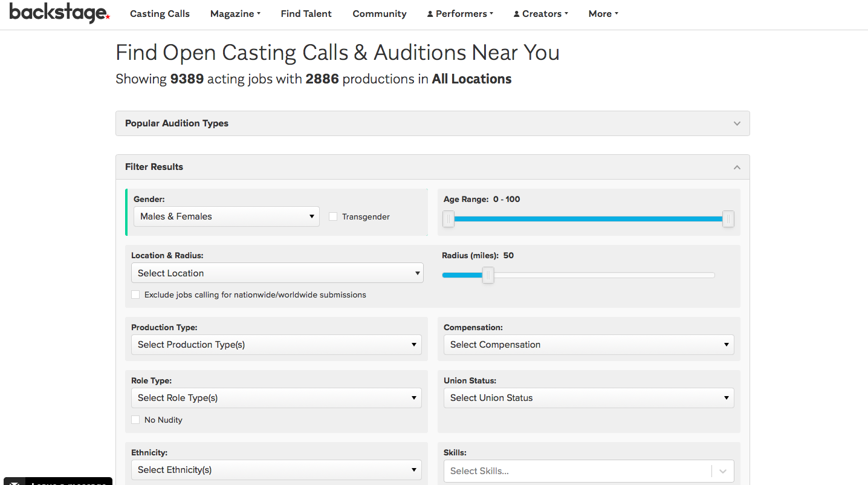This screenshot has width=868, height=485.
Task: Collapse the Filter Results panel chevron
Action: 737,167
